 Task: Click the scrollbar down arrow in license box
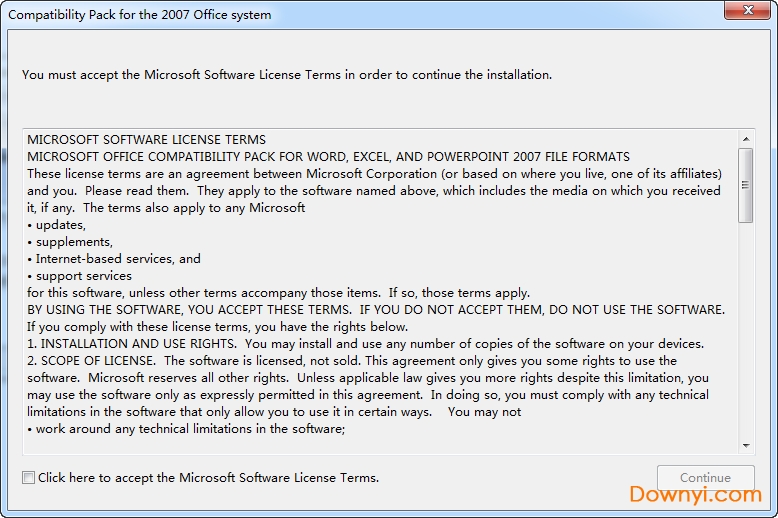(746, 445)
